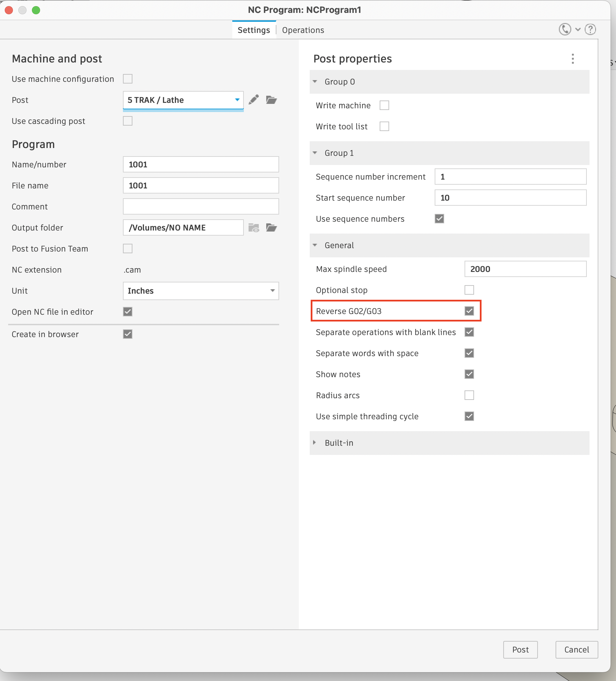Browse for output folder with folder icon
The height and width of the screenshot is (681, 616).
coord(271,228)
